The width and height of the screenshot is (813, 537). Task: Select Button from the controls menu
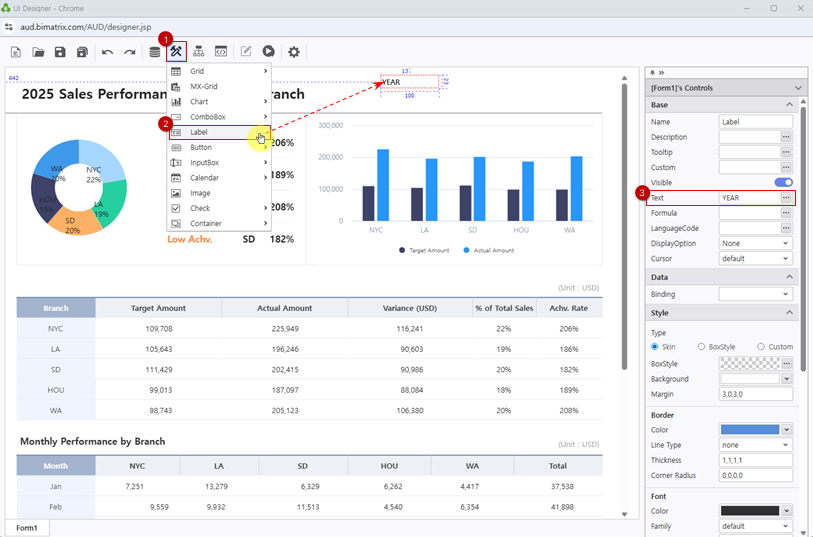click(x=200, y=147)
